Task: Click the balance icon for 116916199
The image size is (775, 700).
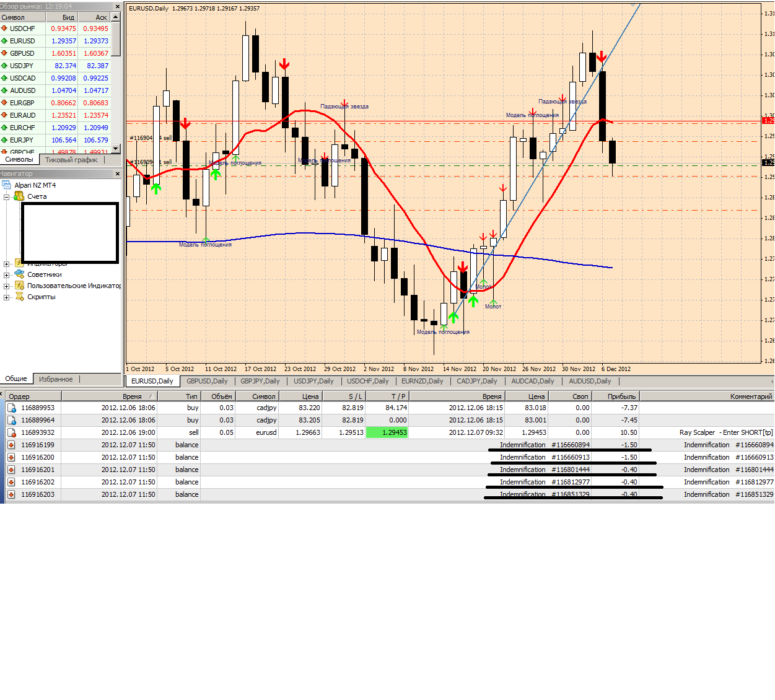Action: pyautogui.click(x=11, y=445)
